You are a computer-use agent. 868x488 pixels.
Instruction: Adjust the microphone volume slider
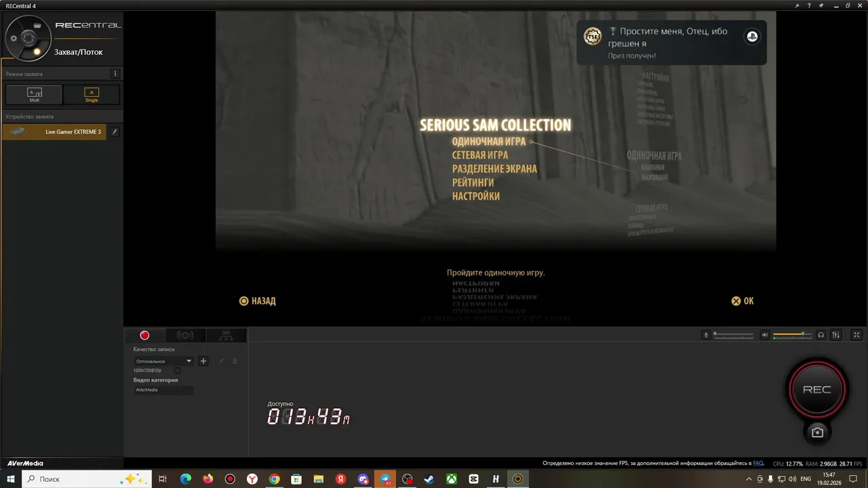coord(733,335)
